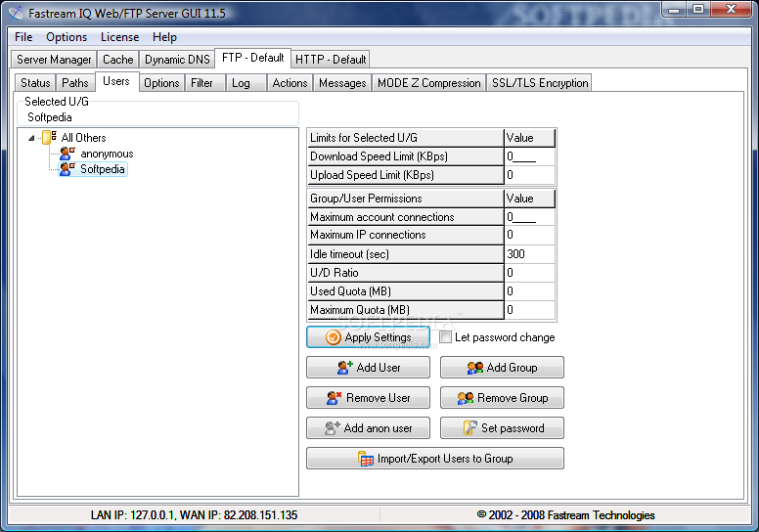Open the Messages sub-tab
The height and width of the screenshot is (532, 759).
pyautogui.click(x=342, y=83)
